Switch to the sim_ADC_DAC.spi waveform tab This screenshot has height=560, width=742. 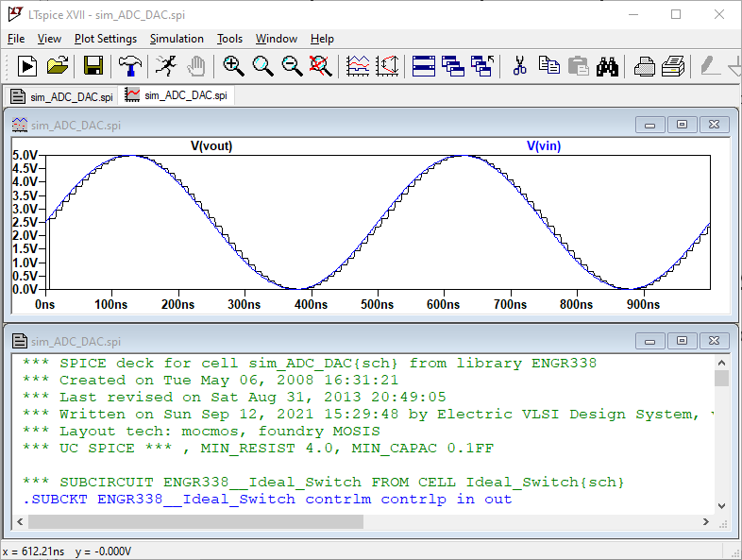point(176,95)
